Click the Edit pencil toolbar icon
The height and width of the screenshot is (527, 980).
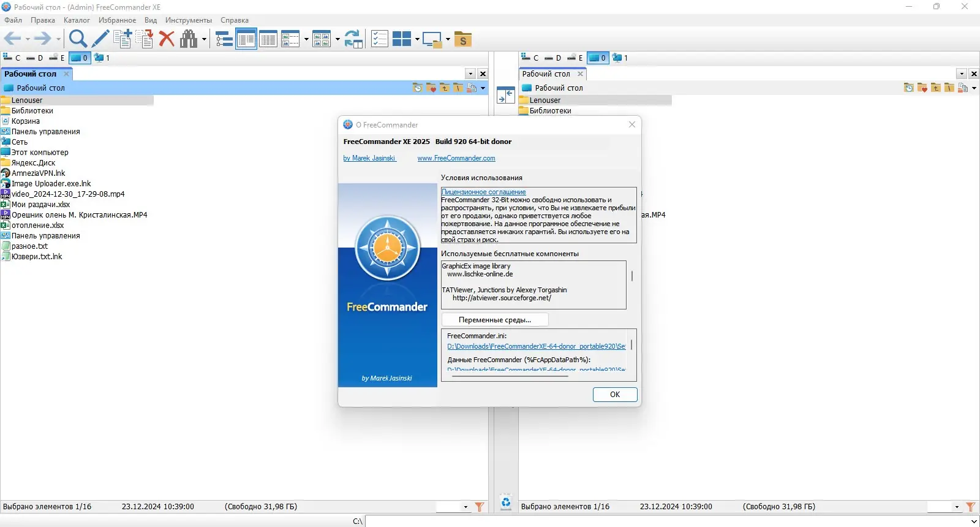100,39
